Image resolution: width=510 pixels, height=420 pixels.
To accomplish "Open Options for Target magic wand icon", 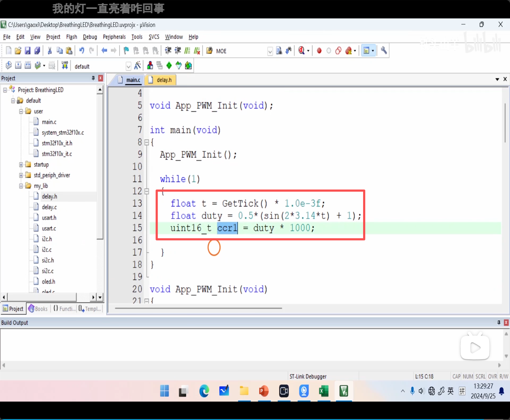I will click(138, 65).
